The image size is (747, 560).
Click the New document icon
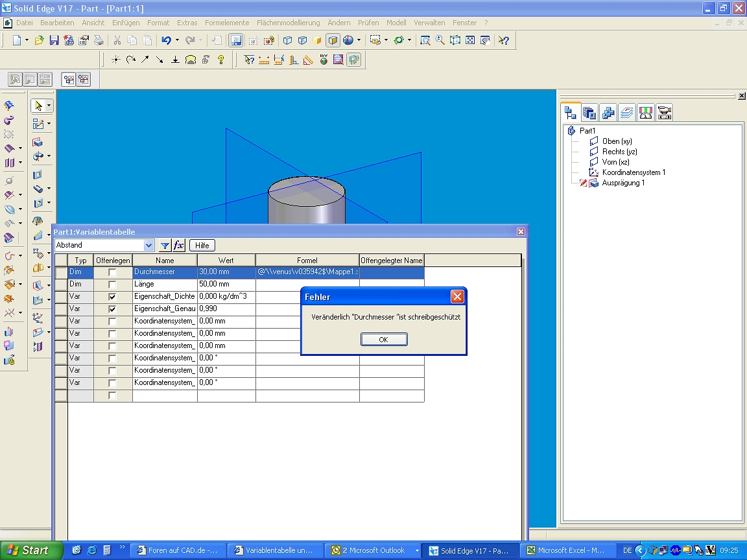pyautogui.click(x=17, y=40)
